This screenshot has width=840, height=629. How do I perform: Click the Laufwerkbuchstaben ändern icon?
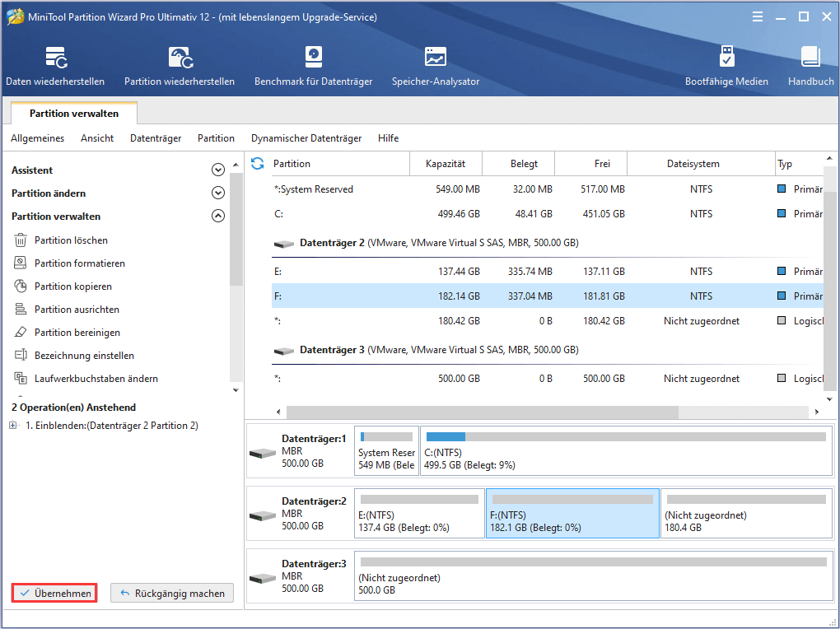point(21,378)
